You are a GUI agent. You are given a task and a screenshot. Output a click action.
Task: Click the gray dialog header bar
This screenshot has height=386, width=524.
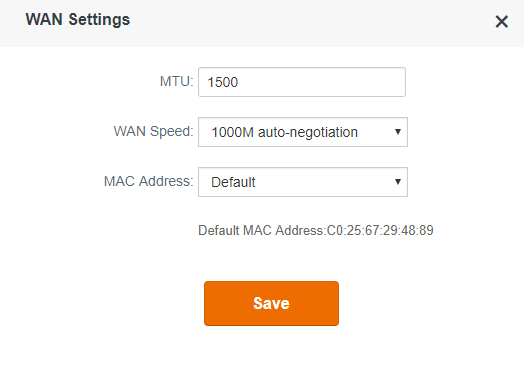[x=262, y=23]
